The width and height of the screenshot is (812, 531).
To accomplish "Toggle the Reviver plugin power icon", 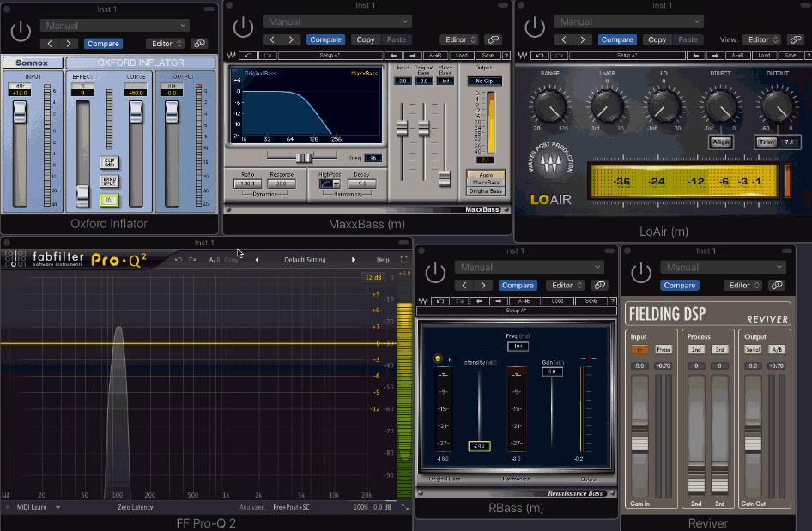I will coord(640,273).
